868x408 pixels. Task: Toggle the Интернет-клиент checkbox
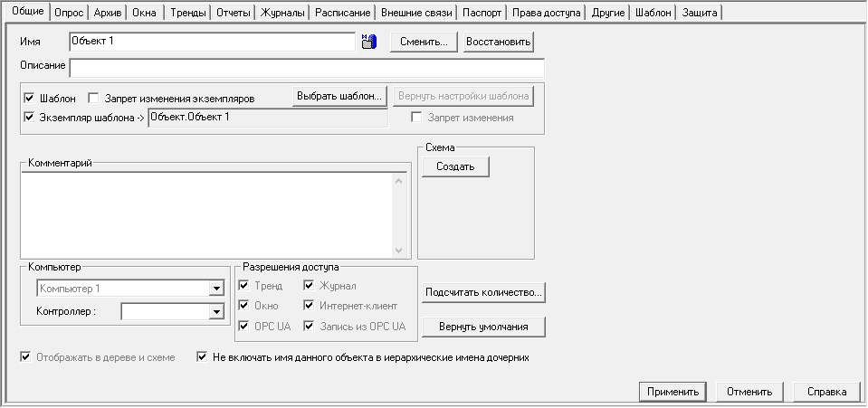pos(309,306)
